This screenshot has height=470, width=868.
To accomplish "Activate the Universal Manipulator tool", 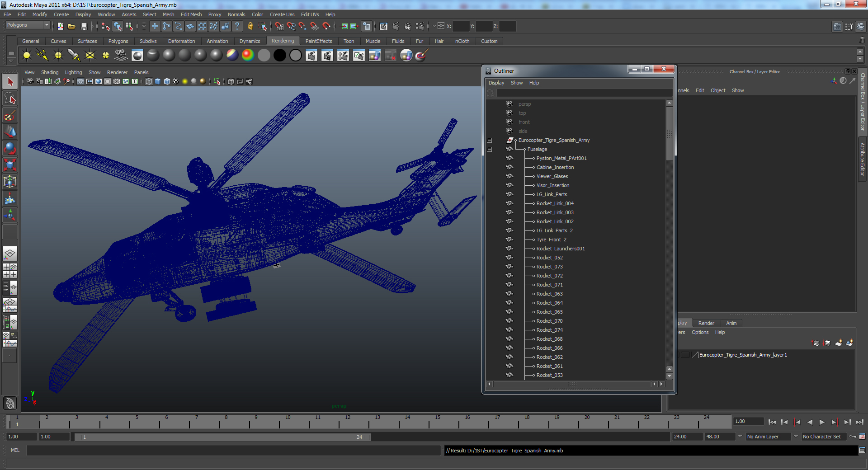I will click(x=10, y=182).
